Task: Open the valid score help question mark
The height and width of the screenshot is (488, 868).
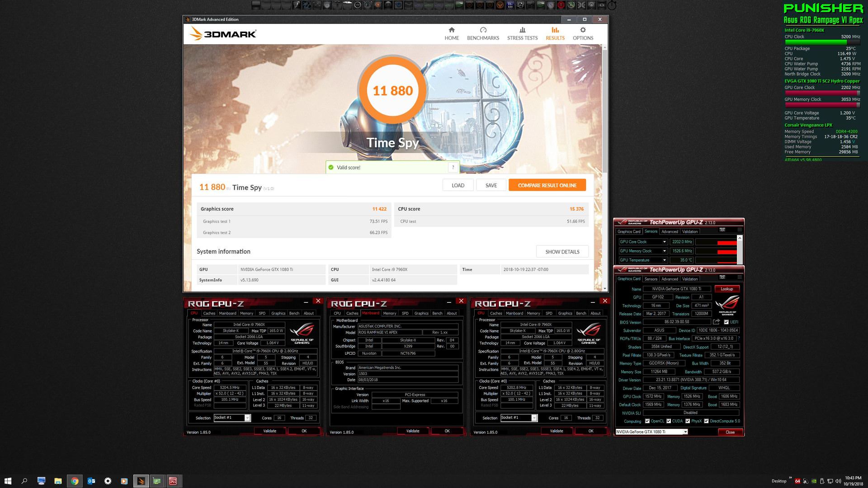Action: (x=453, y=167)
